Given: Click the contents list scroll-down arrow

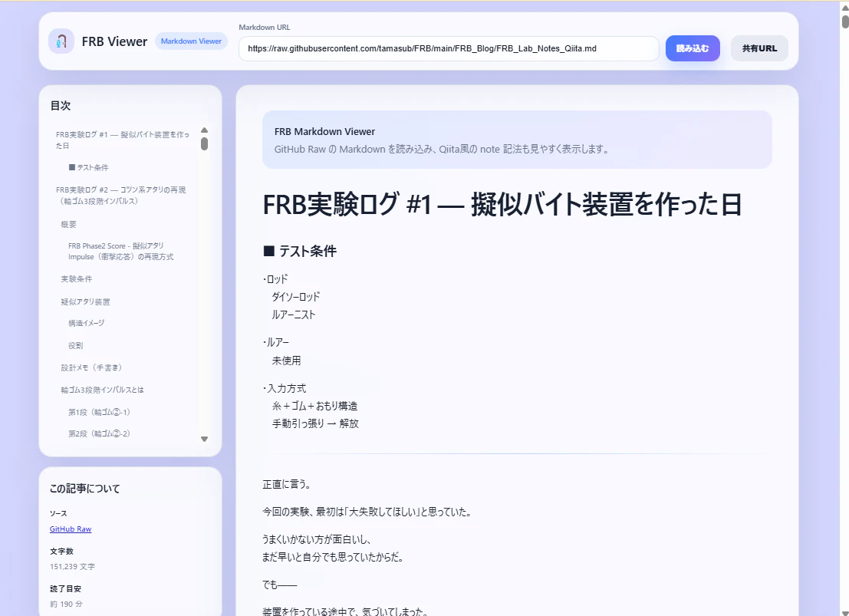Looking at the screenshot, I should 204,440.
